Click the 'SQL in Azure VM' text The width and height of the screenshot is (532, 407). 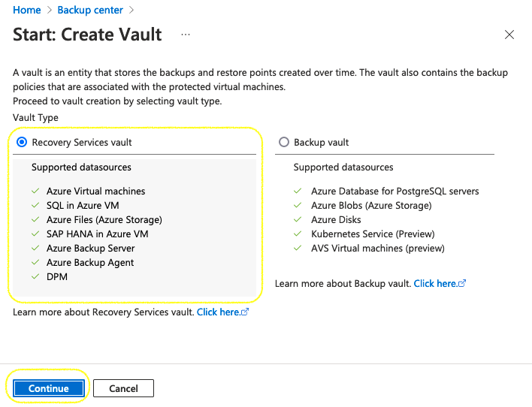pos(83,206)
